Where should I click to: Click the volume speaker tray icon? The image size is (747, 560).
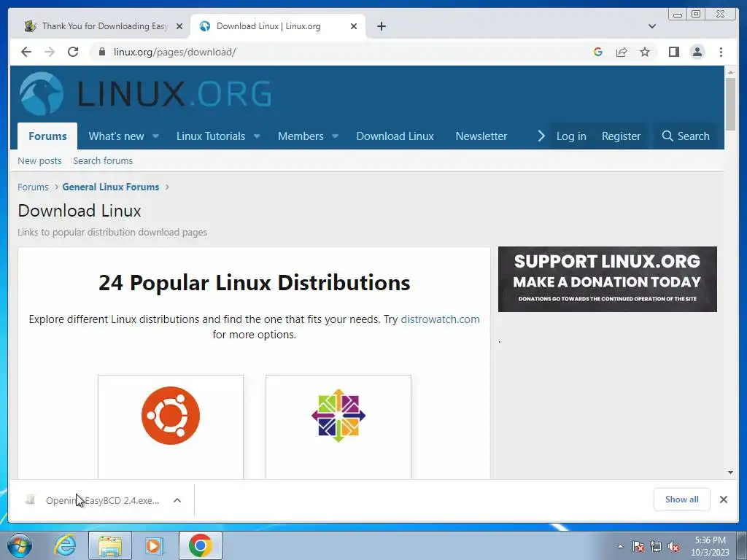(673, 546)
